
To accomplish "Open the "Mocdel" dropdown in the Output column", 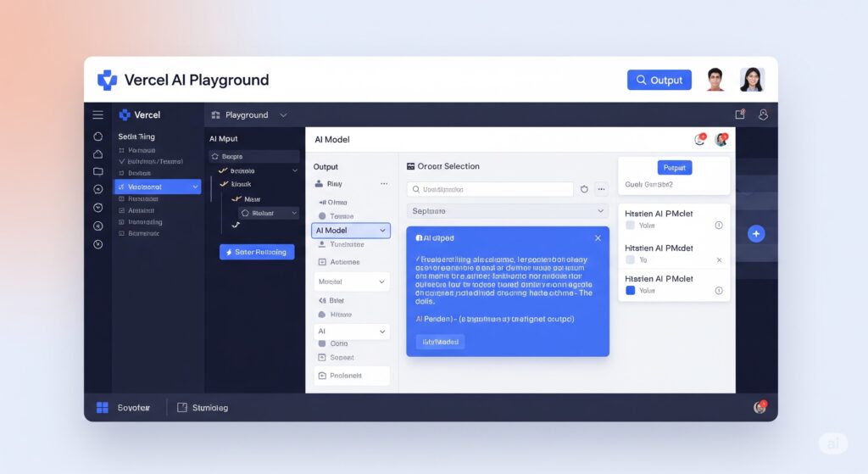I will click(352, 282).
